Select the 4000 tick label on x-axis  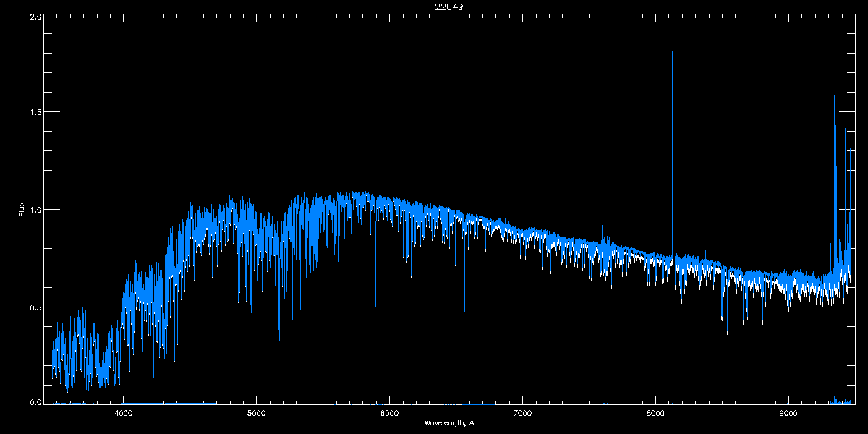(x=124, y=413)
